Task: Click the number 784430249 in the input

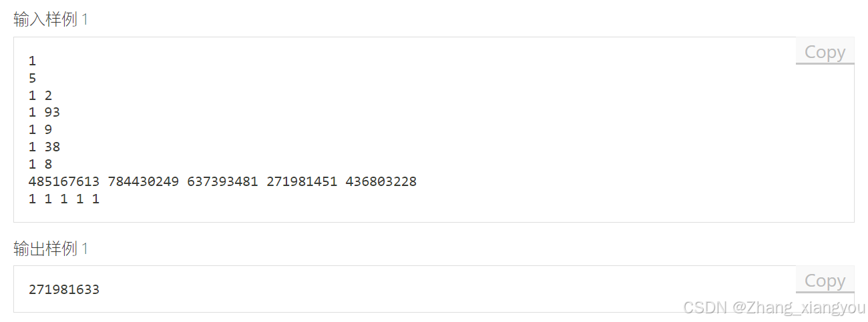Action: [x=143, y=181]
